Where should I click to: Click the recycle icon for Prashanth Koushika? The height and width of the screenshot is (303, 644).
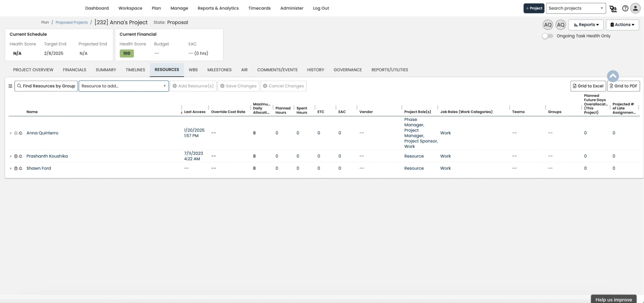(x=21, y=156)
